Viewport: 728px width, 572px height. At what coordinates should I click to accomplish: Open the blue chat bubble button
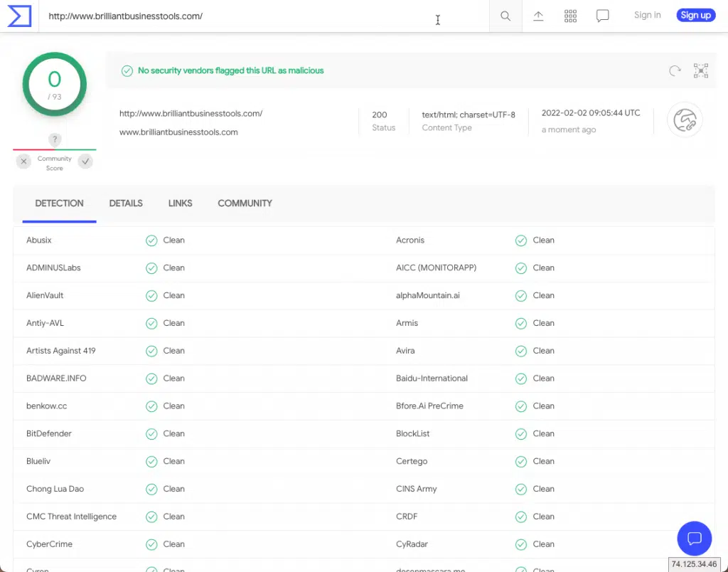pos(694,539)
